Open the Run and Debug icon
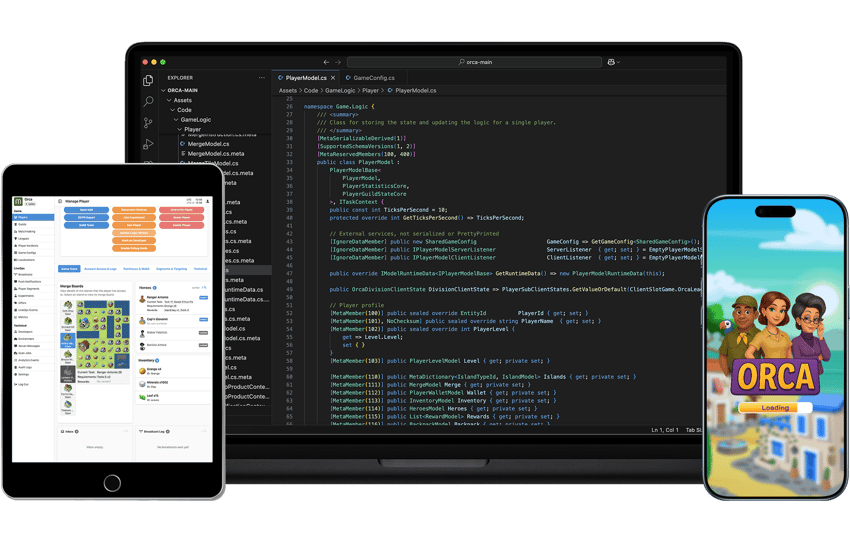850x541 pixels. click(148, 146)
